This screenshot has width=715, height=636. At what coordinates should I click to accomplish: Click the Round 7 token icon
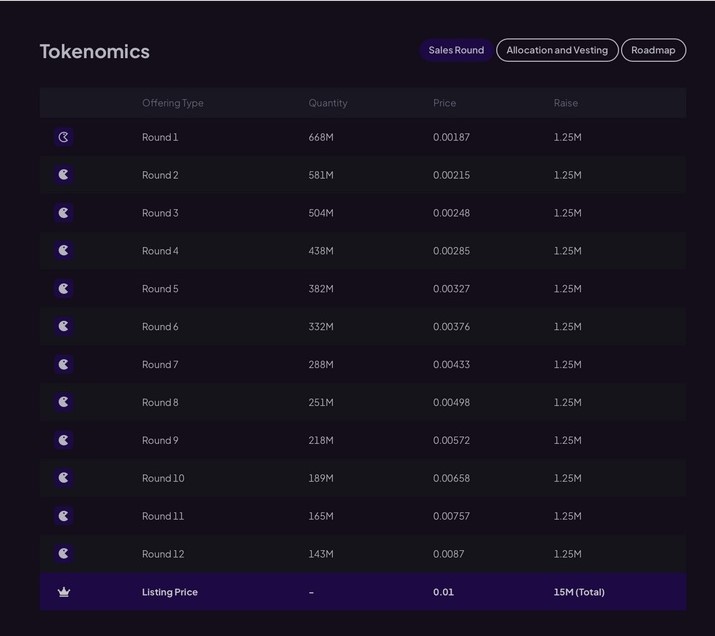tap(64, 365)
